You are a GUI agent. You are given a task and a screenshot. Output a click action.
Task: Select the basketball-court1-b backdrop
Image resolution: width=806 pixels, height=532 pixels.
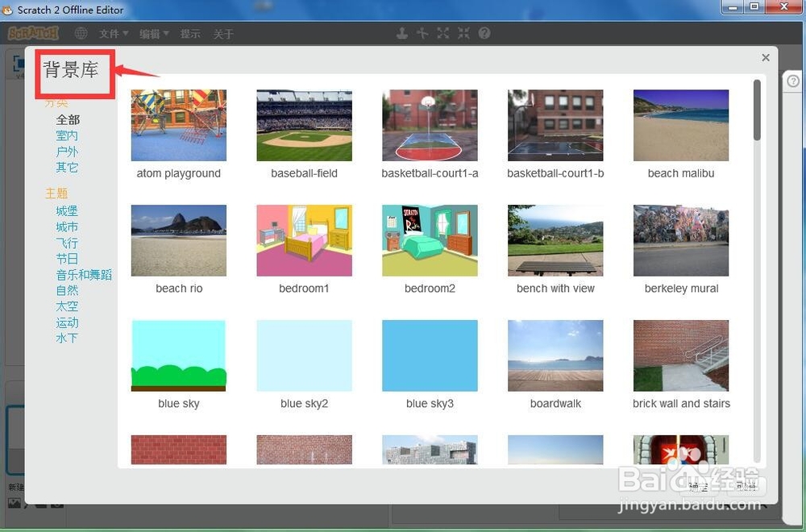(555, 126)
